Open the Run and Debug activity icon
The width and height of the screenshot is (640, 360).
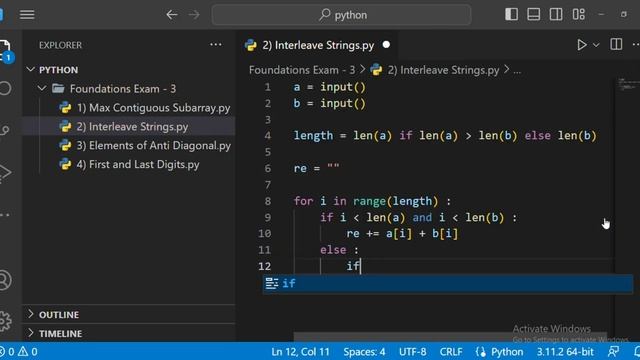5,173
